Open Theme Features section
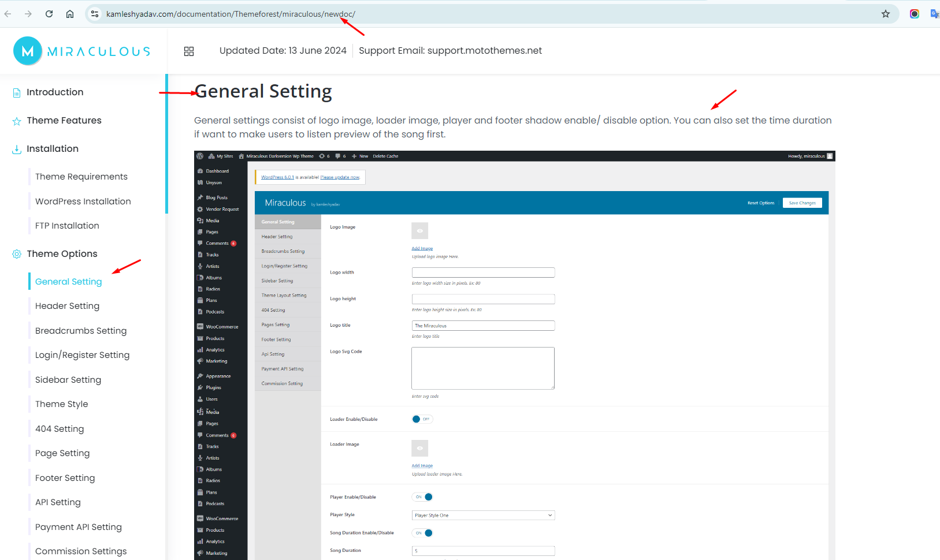 click(64, 121)
